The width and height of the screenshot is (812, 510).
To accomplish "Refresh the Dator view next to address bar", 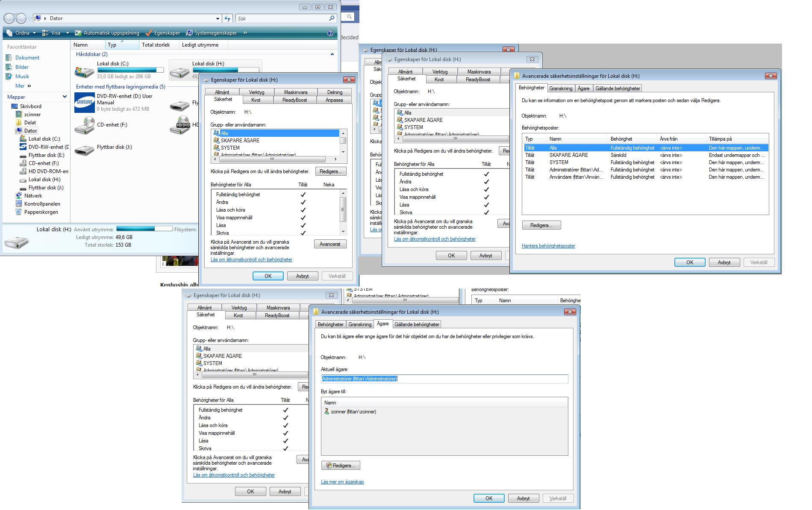I will pos(227,18).
